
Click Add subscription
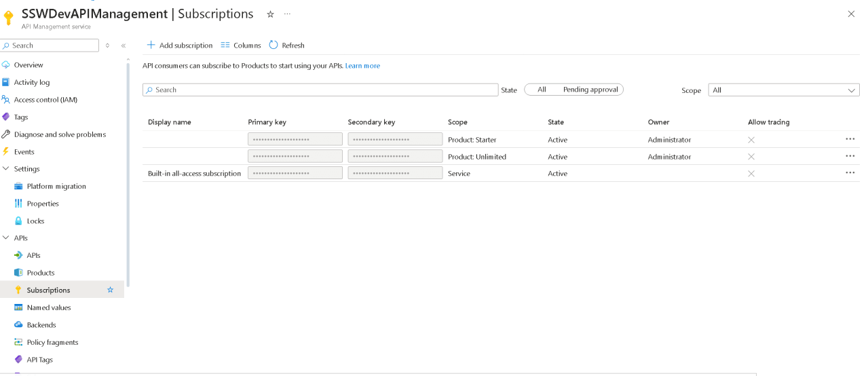[180, 45]
